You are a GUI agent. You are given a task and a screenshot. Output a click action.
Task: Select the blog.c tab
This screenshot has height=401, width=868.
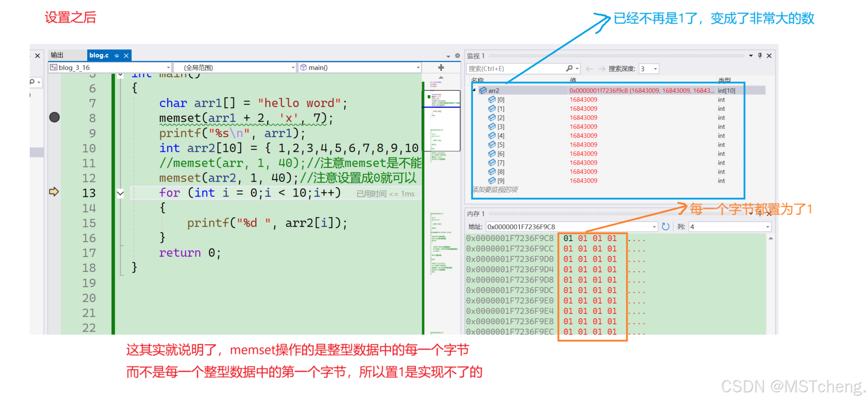click(x=99, y=55)
